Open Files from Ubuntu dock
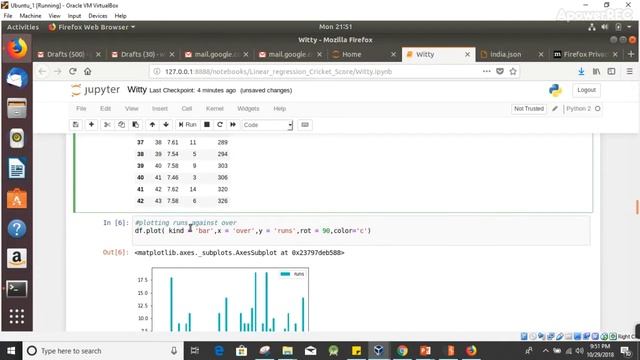This screenshot has height=360, width=640. pyautogui.click(x=17, y=108)
